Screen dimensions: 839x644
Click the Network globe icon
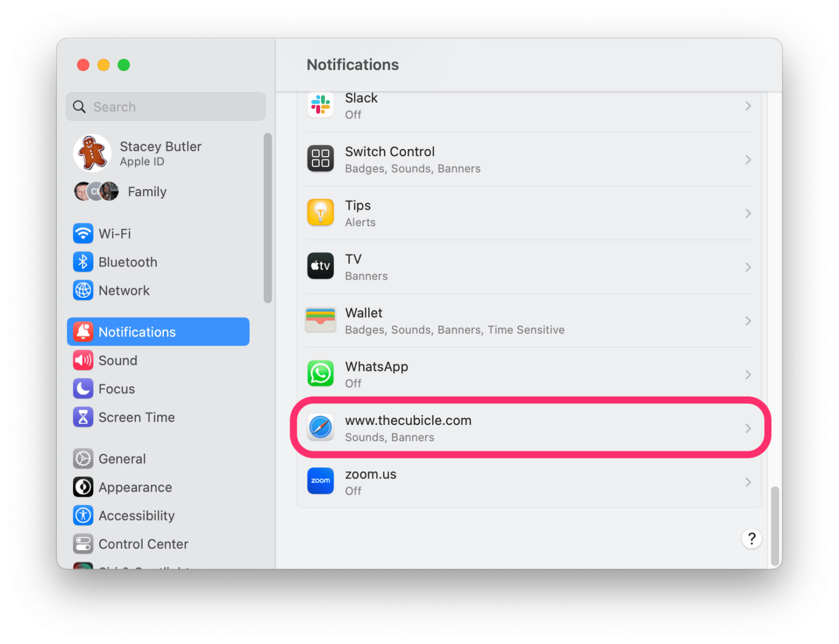[x=83, y=291]
